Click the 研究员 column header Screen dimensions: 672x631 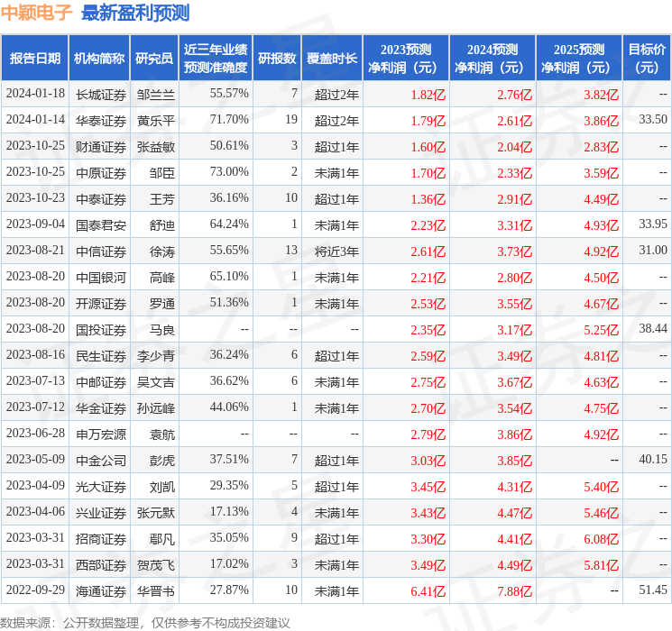pos(154,58)
